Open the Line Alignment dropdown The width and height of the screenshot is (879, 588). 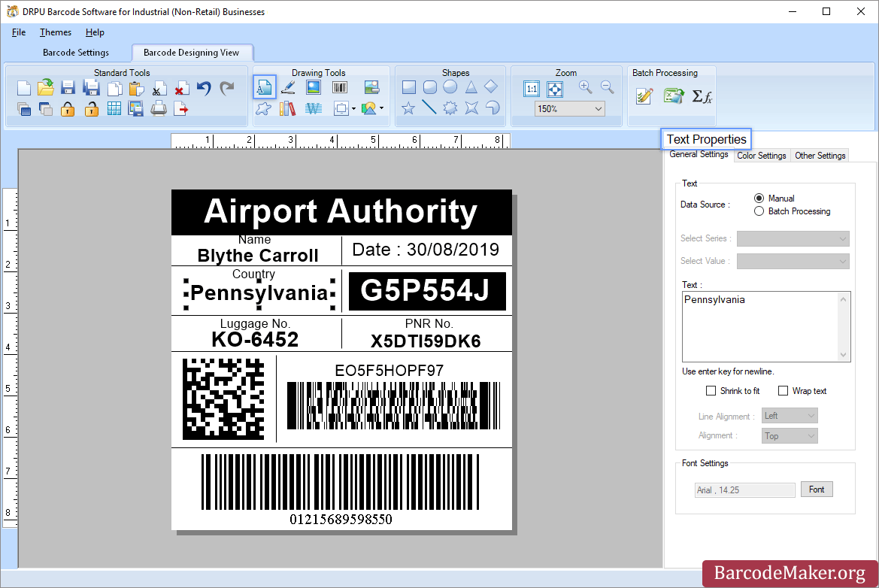pyautogui.click(x=790, y=416)
